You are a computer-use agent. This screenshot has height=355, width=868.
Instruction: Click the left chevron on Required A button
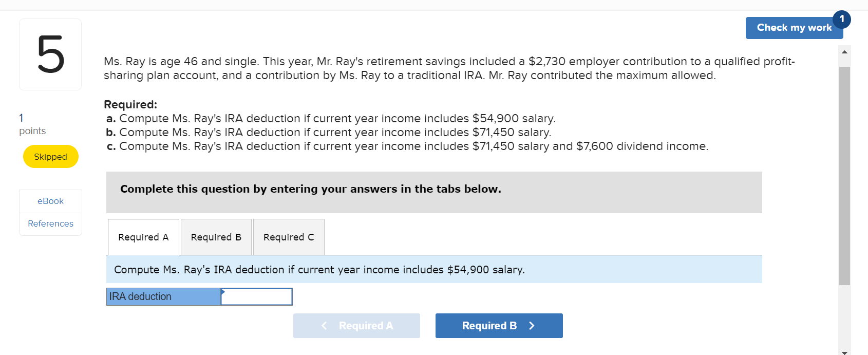coord(324,325)
